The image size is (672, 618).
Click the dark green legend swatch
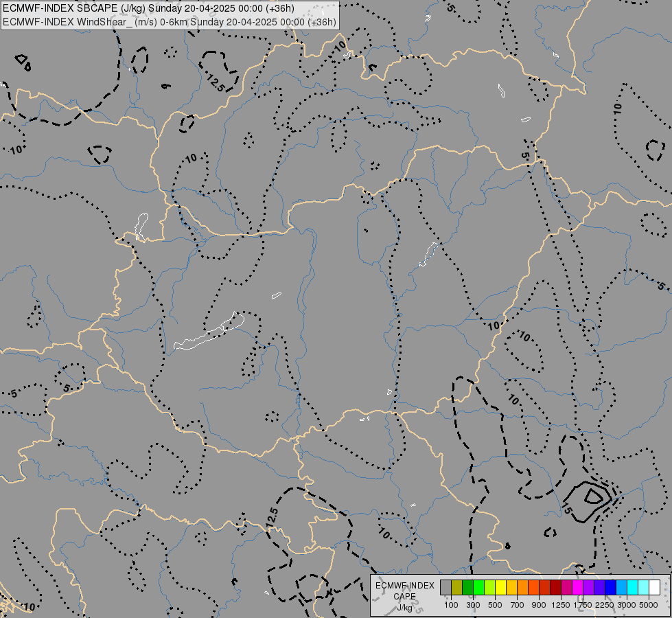[467, 587]
